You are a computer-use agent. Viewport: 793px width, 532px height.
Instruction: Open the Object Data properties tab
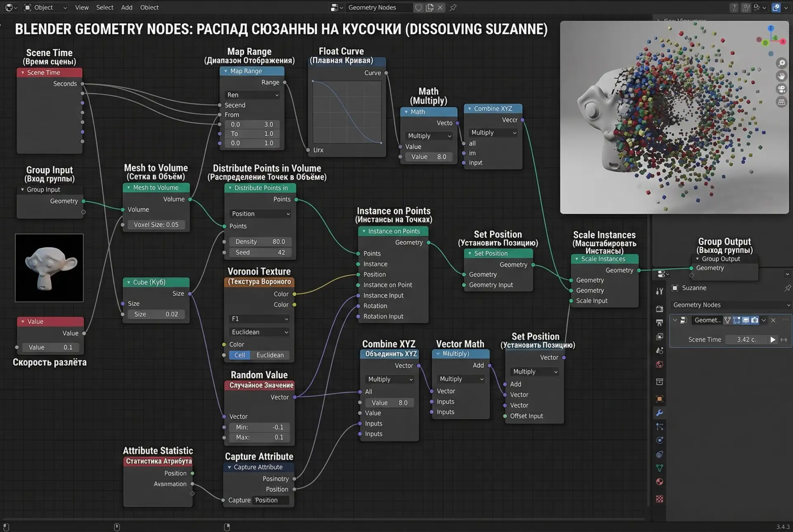(x=660, y=468)
